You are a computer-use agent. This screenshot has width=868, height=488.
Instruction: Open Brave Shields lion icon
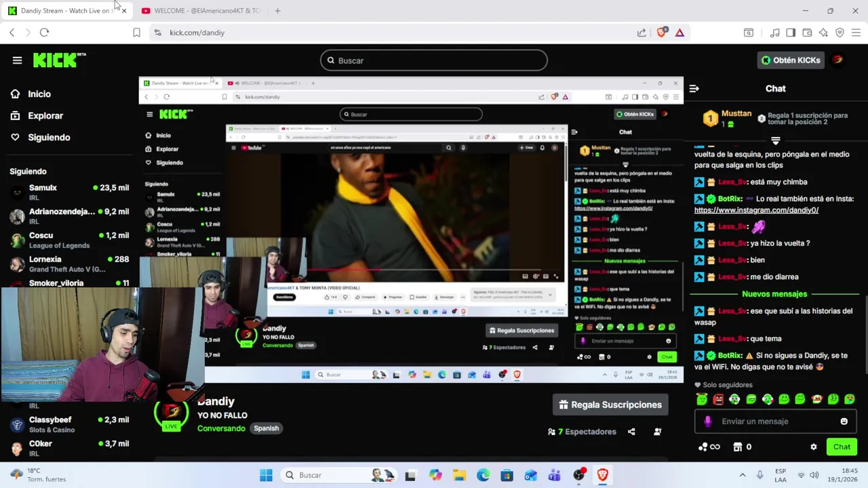pyautogui.click(x=662, y=32)
